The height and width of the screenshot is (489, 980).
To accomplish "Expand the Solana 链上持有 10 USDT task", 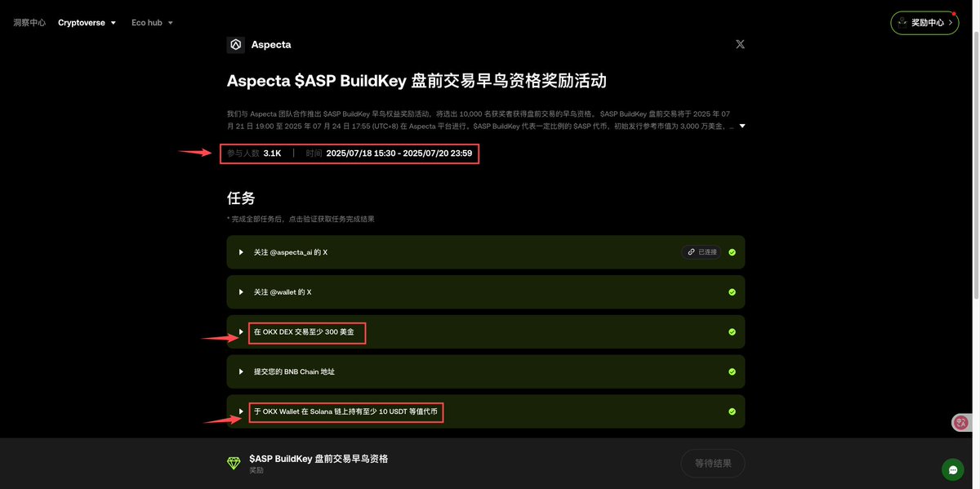I will (x=241, y=411).
